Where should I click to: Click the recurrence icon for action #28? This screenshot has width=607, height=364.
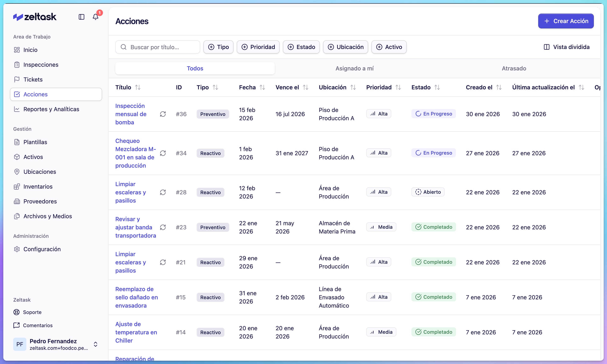click(163, 192)
